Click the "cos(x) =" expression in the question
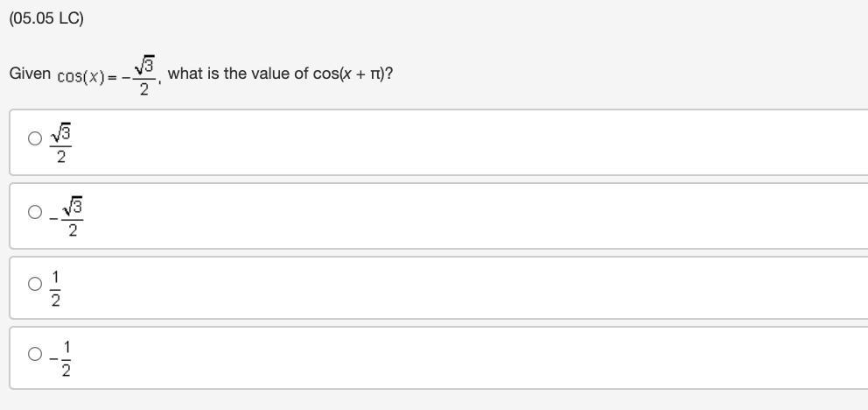This screenshot has height=410, width=868. tap(87, 76)
